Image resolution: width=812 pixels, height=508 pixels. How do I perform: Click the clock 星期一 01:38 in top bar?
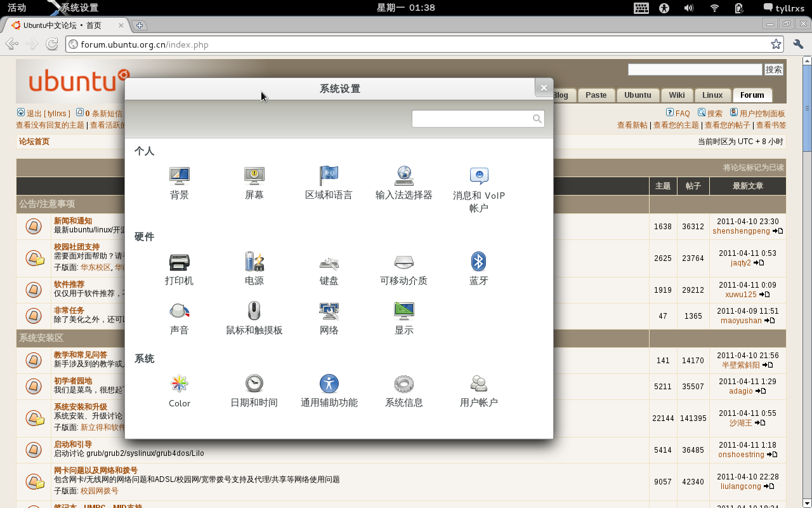coord(406,8)
